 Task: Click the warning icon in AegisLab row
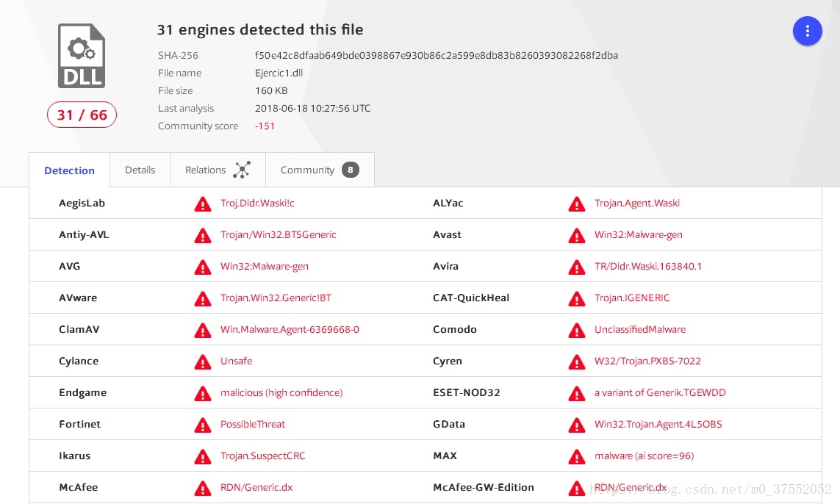tap(203, 204)
